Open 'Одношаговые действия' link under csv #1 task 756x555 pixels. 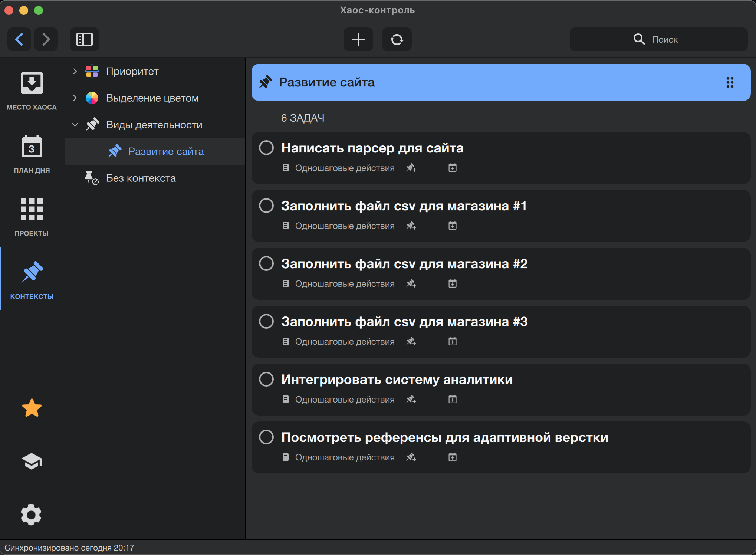click(345, 226)
